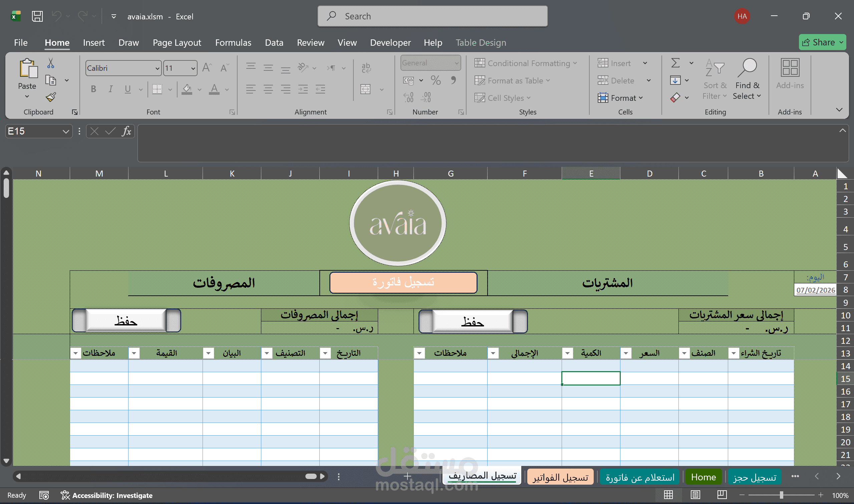Screen dimensions: 854x504
Task: Click the Add-ins grid icon
Action: (x=790, y=68)
